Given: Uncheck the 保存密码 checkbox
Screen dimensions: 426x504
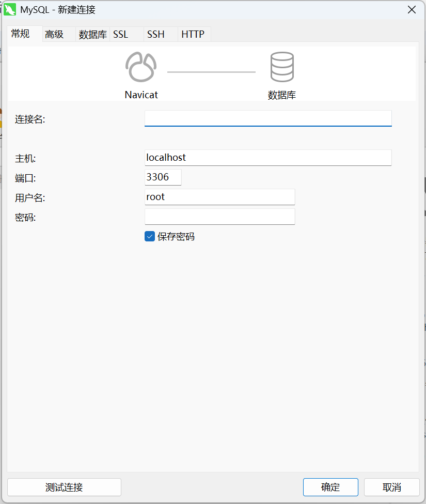Looking at the screenshot, I should click(x=150, y=236).
